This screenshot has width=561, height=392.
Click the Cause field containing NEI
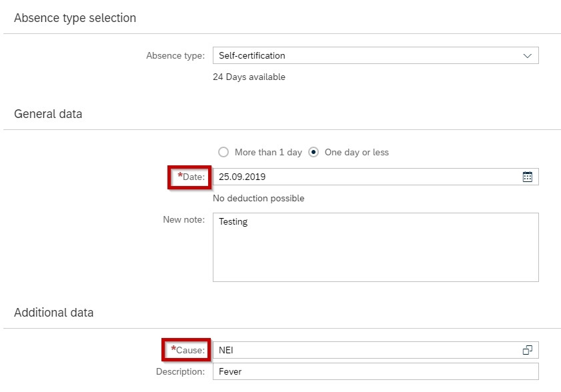pos(376,350)
